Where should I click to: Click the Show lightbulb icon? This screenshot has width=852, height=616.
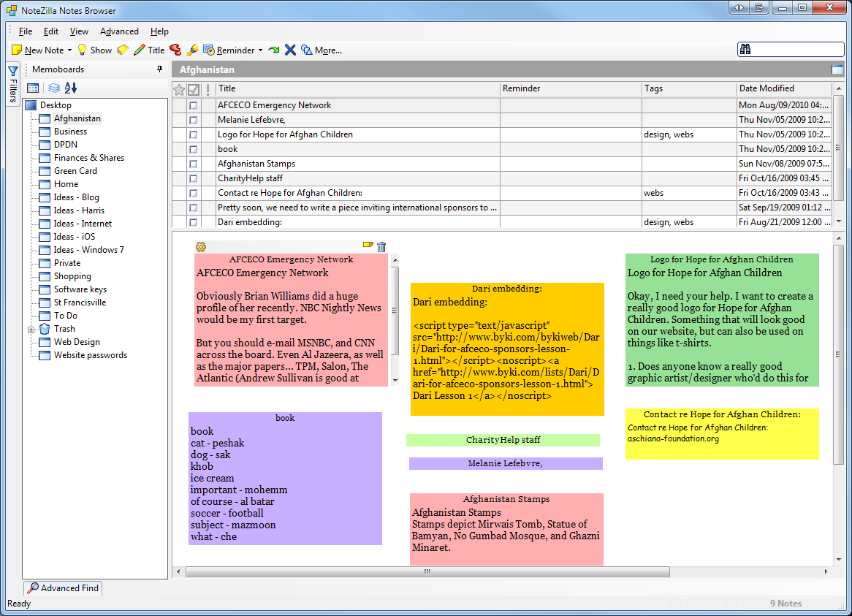click(82, 50)
